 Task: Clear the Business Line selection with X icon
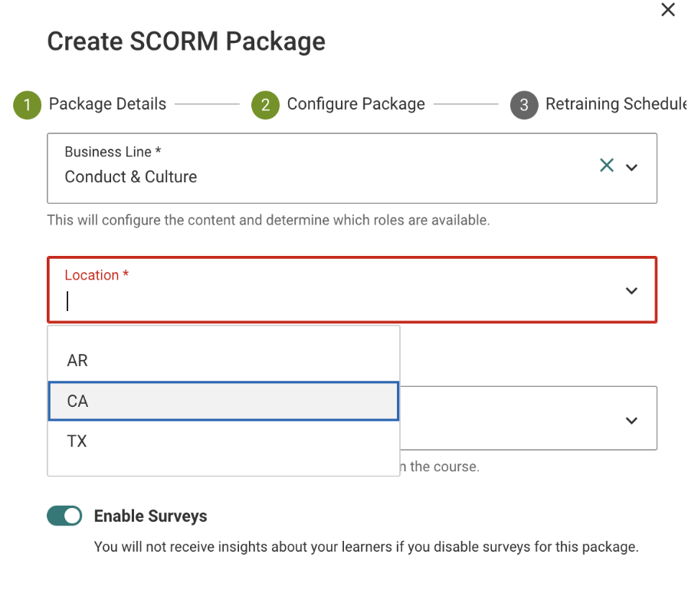[x=607, y=165]
